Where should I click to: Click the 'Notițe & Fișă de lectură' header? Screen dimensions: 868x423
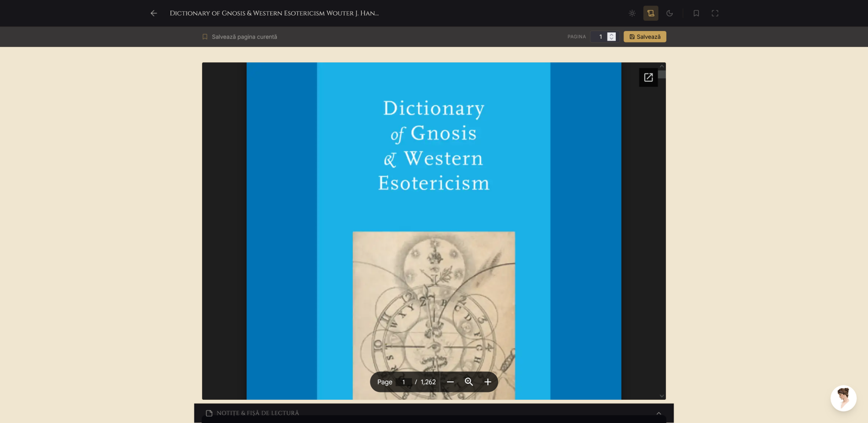pyautogui.click(x=434, y=413)
